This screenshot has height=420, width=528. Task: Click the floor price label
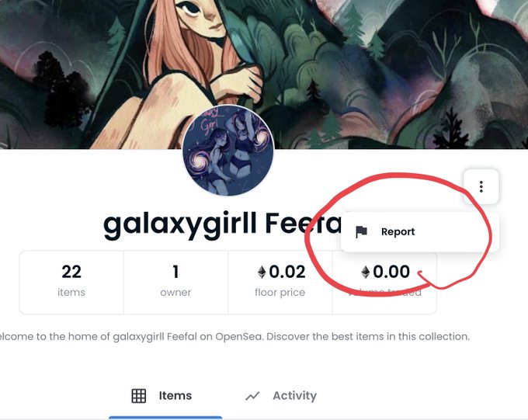pyautogui.click(x=280, y=293)
